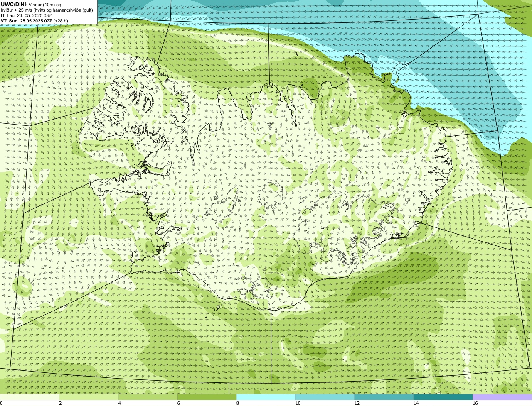532x406 pixels.
Task: Pick the 10–12 m/s legend color segment
Action: point(325,397)
